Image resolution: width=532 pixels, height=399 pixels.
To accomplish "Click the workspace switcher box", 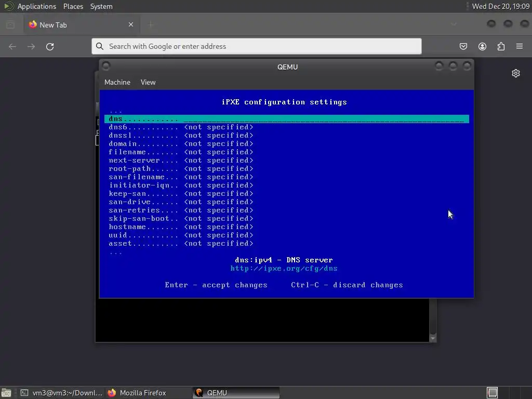I will pos(493,393).
